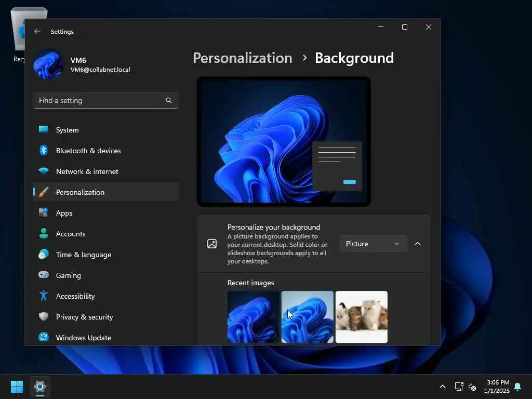Click the muted volume tray icon
Viewport: 532px width, 399px height.
[x=472, y=387]
